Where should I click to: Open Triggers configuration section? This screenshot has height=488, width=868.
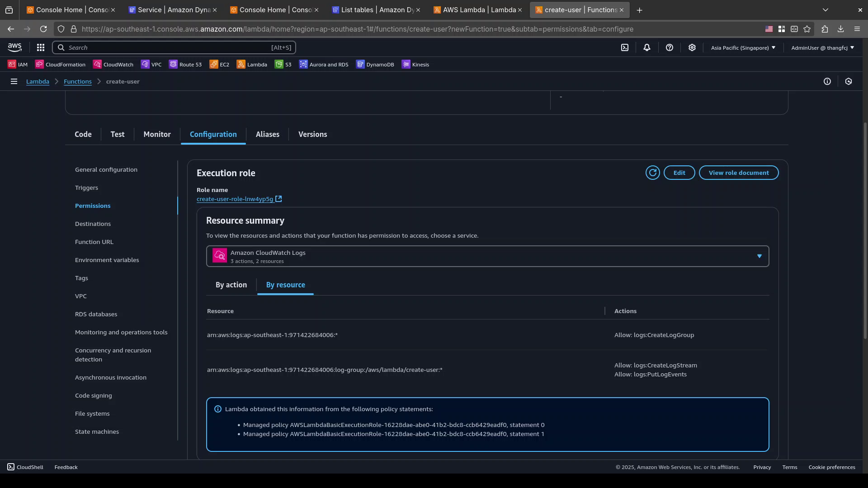[86, 188]
